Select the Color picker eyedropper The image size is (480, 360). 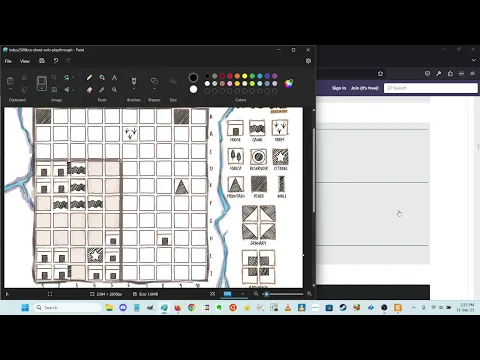[x=102, y=89]
